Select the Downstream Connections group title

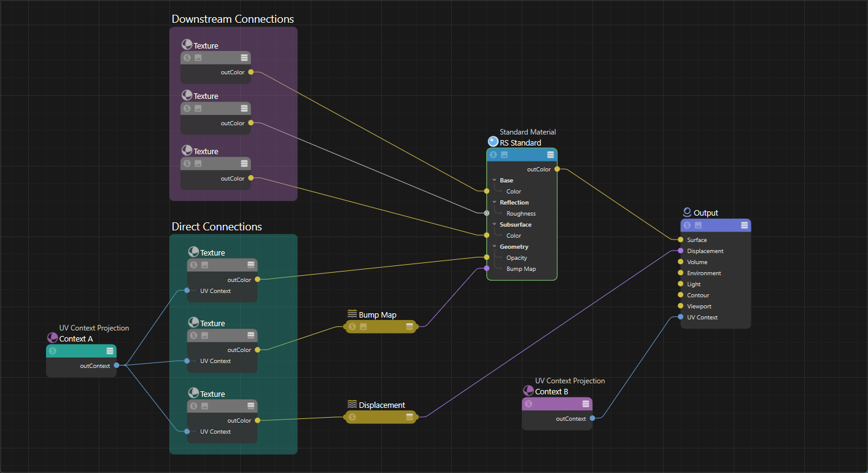(233, 19)
